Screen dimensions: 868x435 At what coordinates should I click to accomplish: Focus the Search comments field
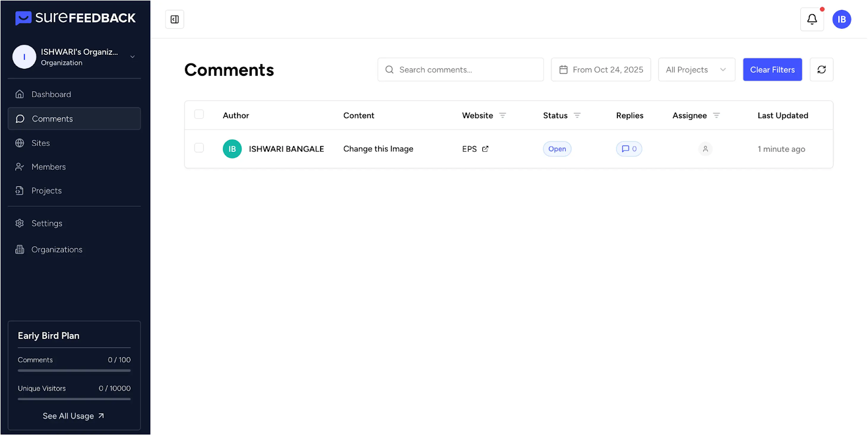(x=461, y=69)
